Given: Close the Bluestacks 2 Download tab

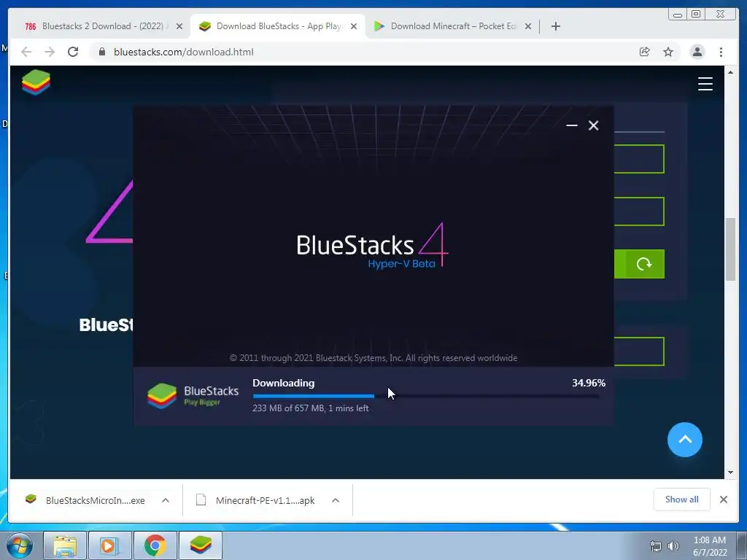Looking at the screenshot, I should pyautogui.click(x=179, y=26).
